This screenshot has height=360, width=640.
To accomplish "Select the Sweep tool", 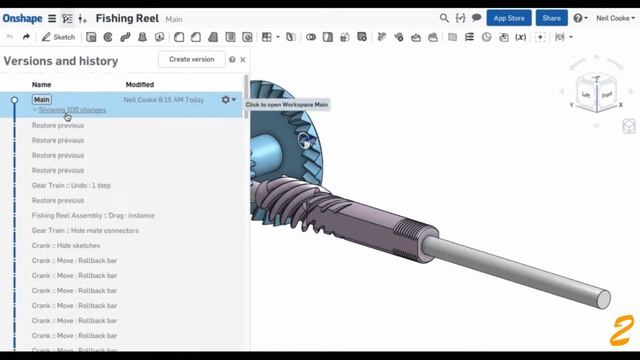I will click(x=125, y=37).
